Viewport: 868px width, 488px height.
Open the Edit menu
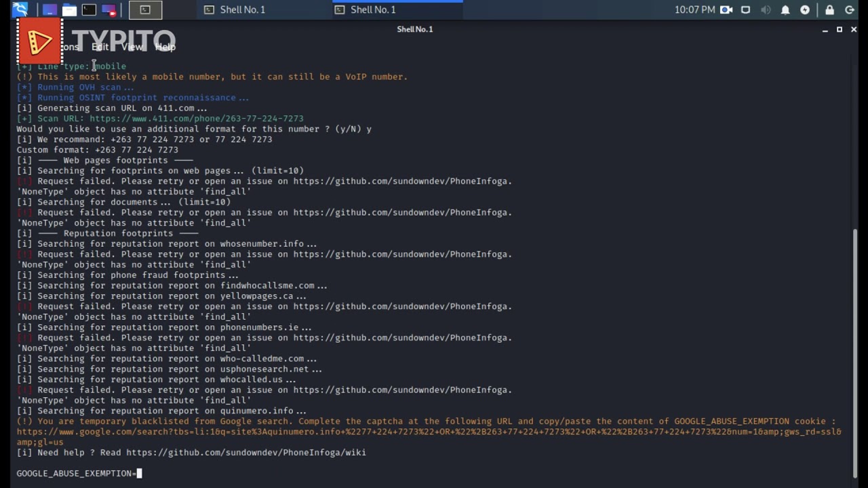(x=100, y=47)
